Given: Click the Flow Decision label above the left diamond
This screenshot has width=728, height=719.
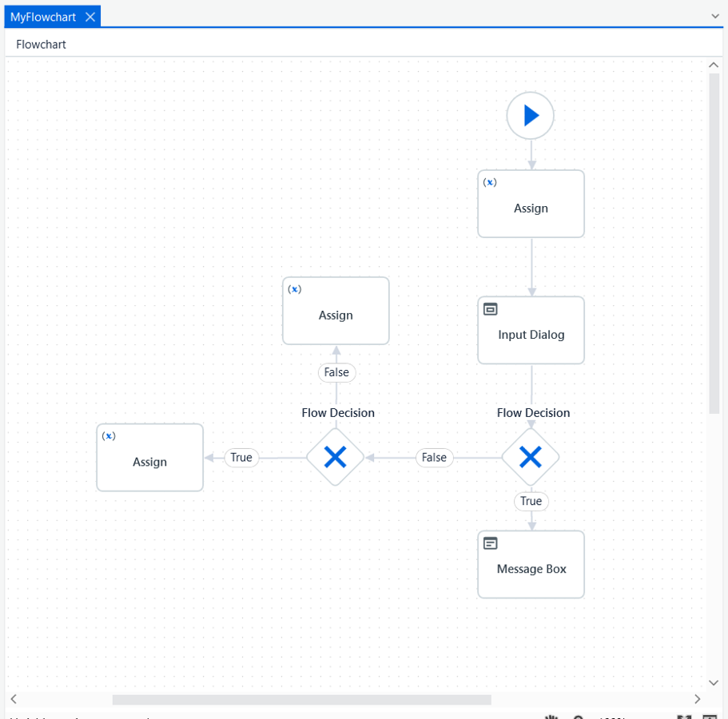Looking at the screenshot, I should (338, 413).
